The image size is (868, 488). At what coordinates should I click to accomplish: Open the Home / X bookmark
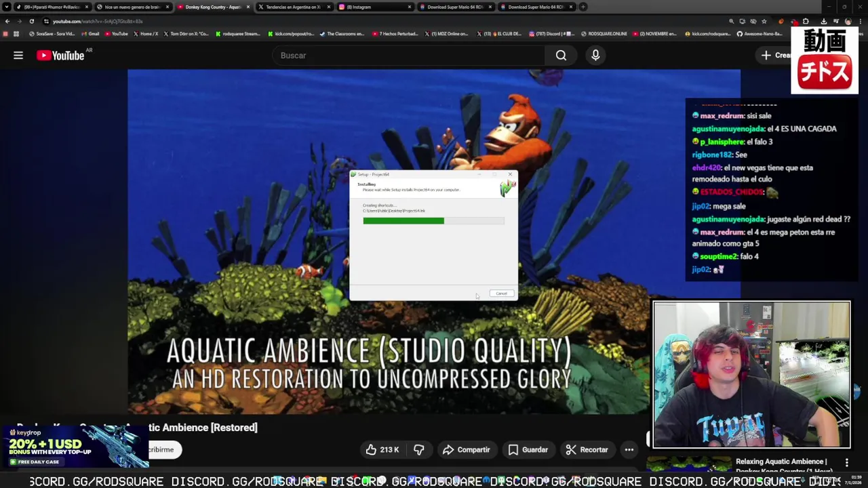[x=146, y=33]
